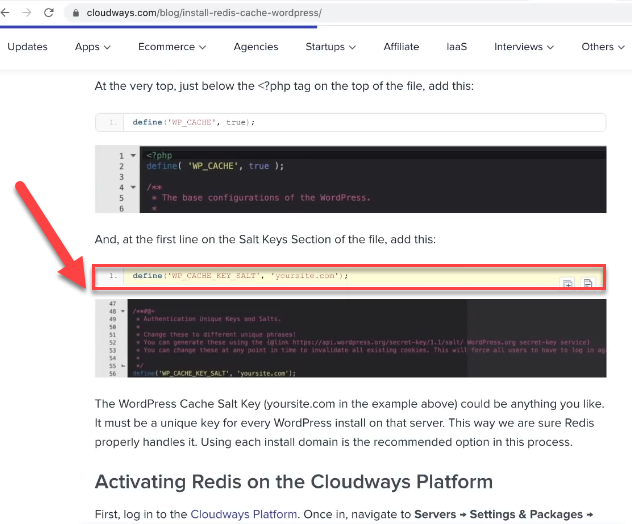Open the Cloudways Platform link

pos(243,514)
